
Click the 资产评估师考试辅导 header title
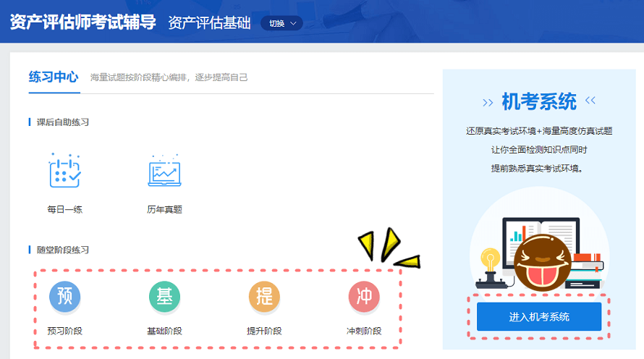[83, 22]
